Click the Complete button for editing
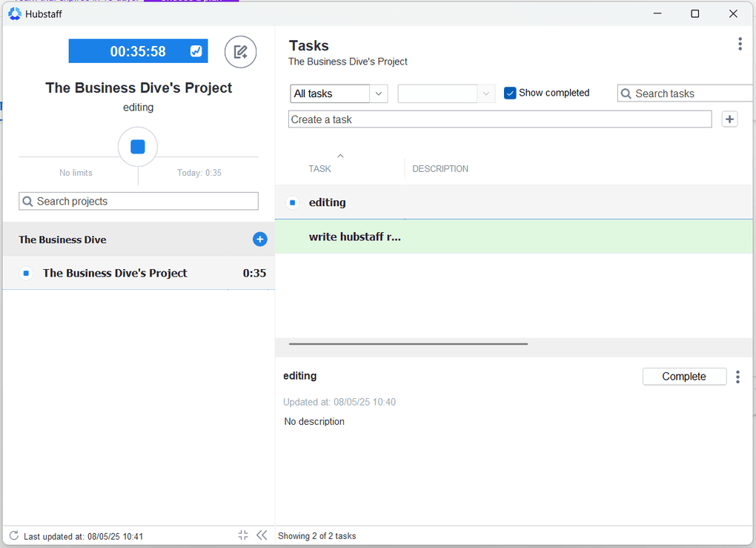The width and height of the screenshot is (756, 548). tap(684, 376)
